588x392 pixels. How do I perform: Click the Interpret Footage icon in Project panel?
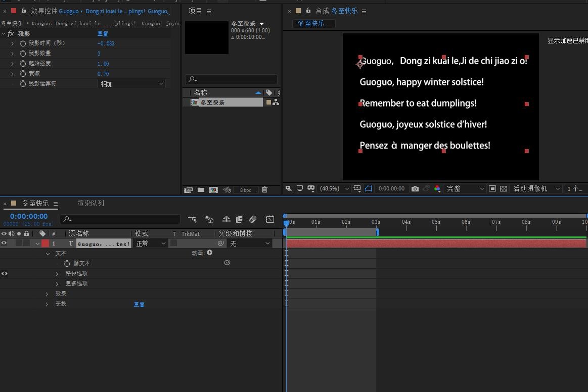tap(188, 190)
